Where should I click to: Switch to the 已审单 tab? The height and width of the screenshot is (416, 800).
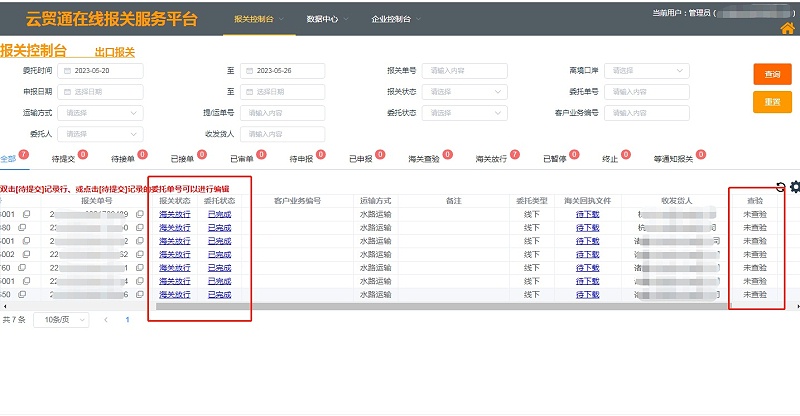[242, 159]
